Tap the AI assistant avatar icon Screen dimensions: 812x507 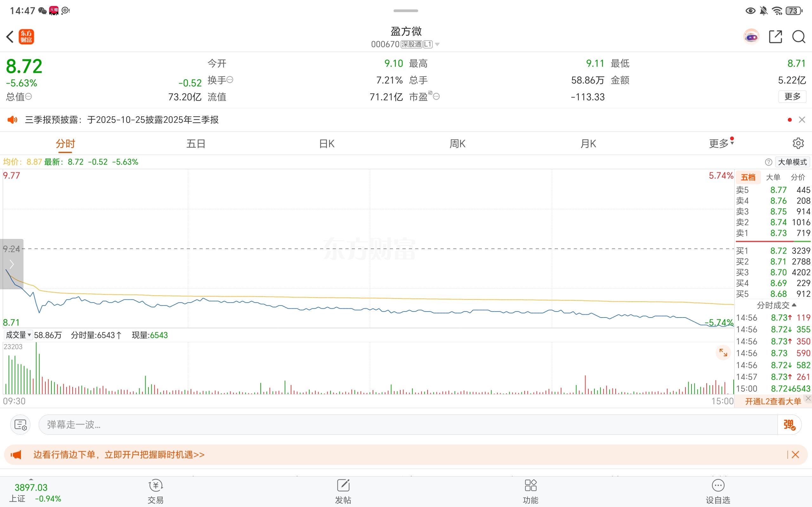pos(751,37)
